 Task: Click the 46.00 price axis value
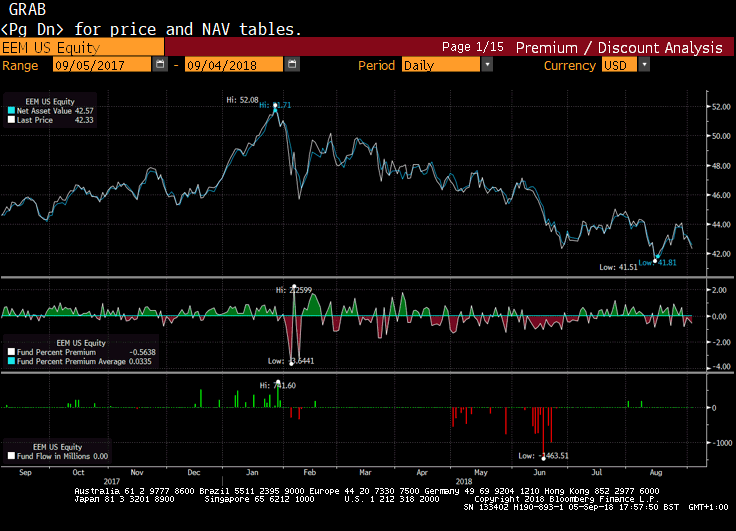pyautogui.click(x=721, y=195)
